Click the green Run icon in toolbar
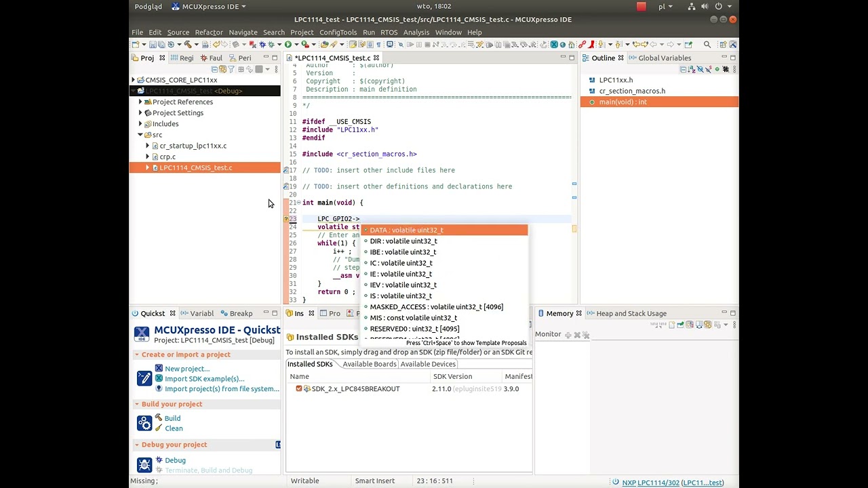The width and height of the screenshot is (868, 488). [x=288, y=45]
